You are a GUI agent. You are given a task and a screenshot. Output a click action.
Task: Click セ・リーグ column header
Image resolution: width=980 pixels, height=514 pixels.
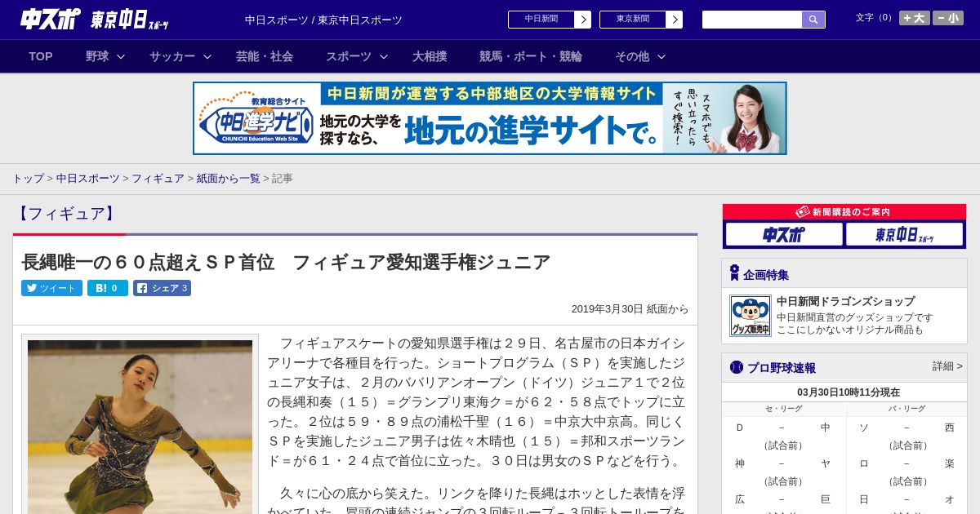(x=783, y=409)
